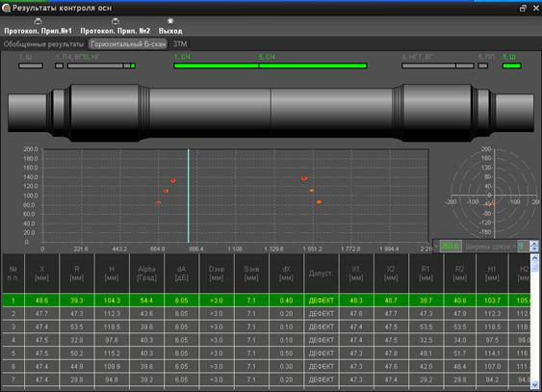This screenshot has width=542, height=392.
Task: Click cell with Alpha value 39.2
Action: (146, 379)
